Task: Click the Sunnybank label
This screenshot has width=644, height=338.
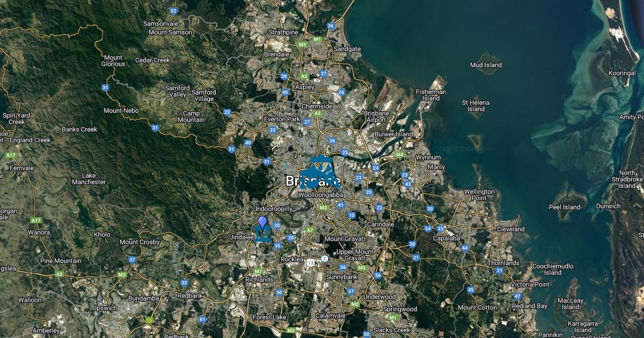Action: click(x=342, y=277)
